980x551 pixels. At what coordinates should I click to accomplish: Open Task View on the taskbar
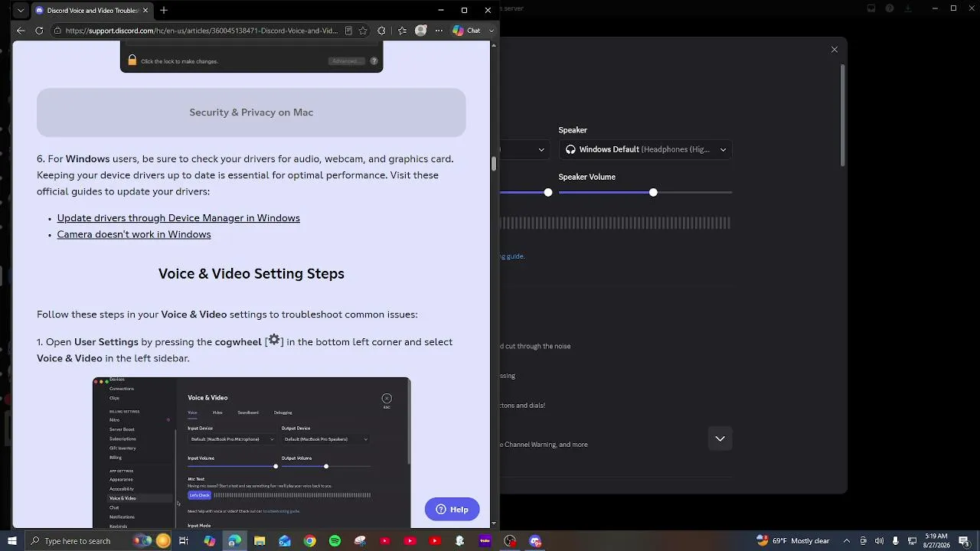coord(184,541)
